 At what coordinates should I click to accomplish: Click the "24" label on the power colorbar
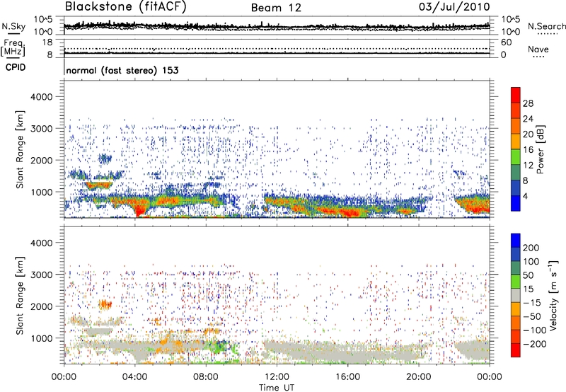528,119
